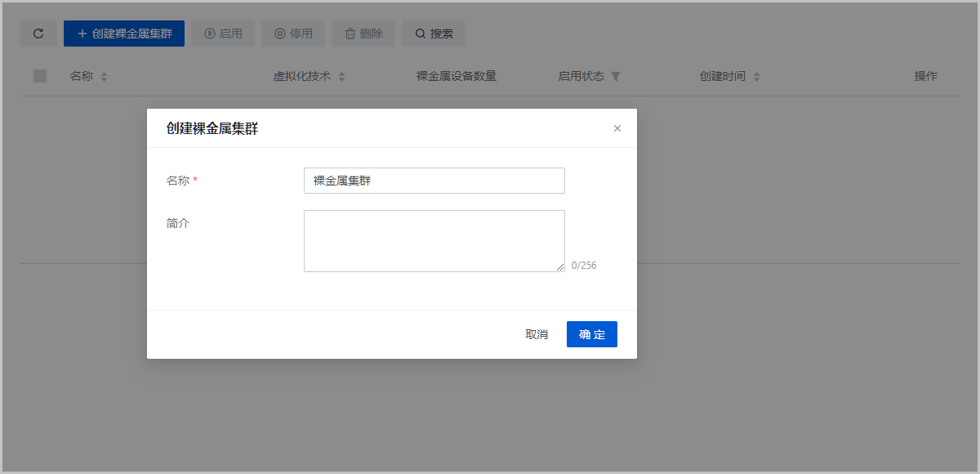The height and width of the screenshot is (474, 980).
Task: Click the refresh icon button
Action: (x=38, y=34)
